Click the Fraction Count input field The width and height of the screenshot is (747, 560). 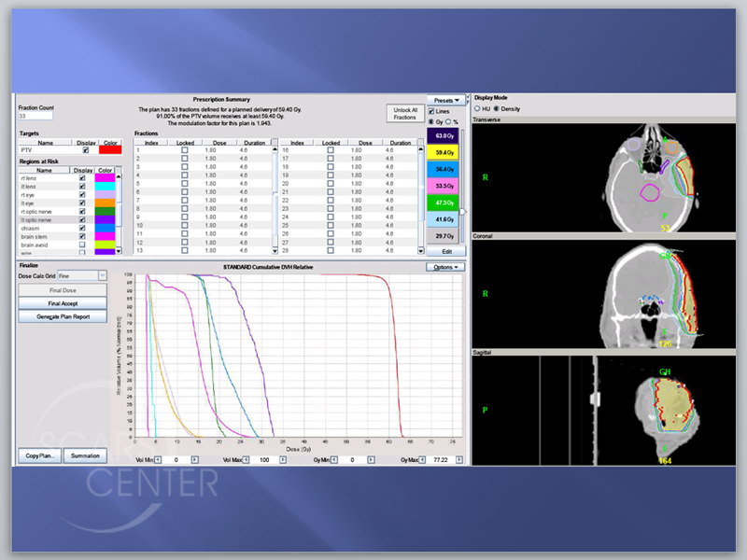[x=35, y=116]
